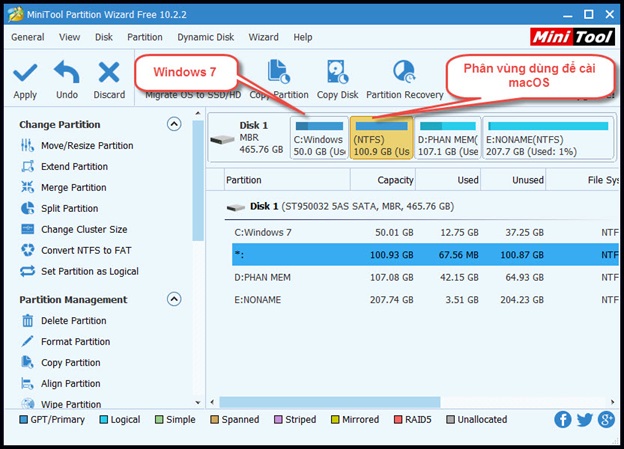Click the Logical legend swatch

[x=103, y=420]
